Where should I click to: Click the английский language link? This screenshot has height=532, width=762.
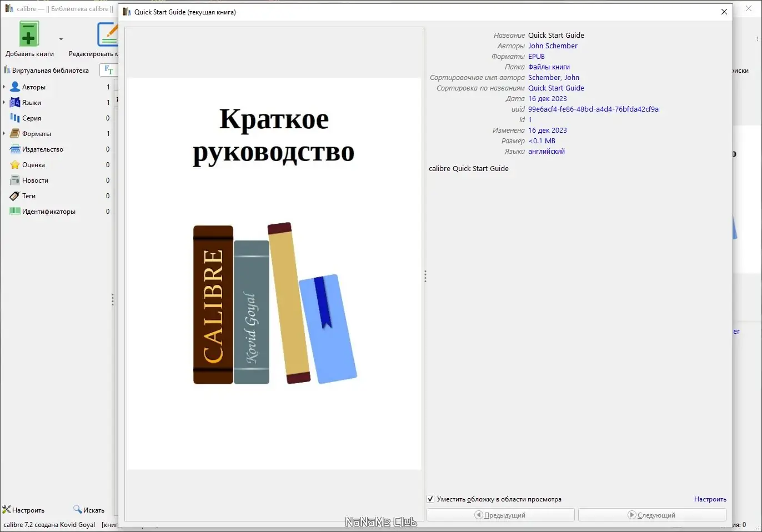tap(547, 152)
